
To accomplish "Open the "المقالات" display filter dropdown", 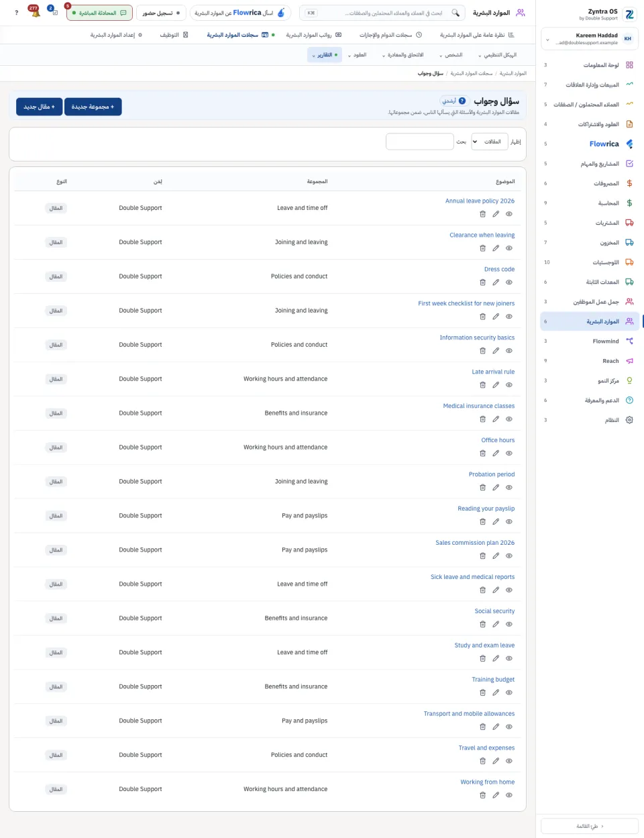I will pos(489,142).
